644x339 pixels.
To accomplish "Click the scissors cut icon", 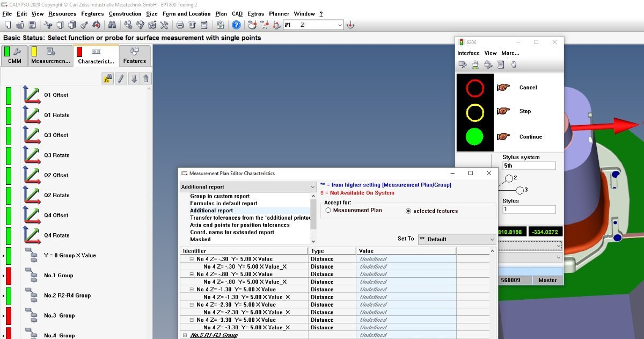I will [x=48, y=25].
